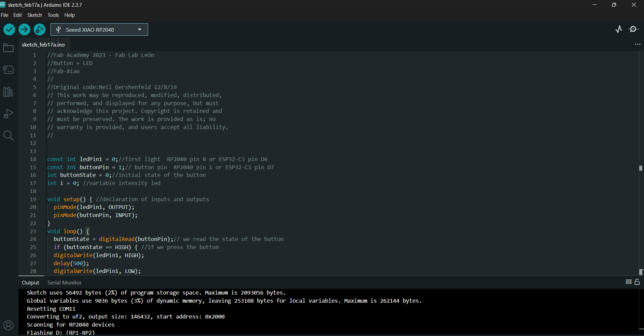644x336 pixels.
Task: Toggle the output scroll lock icon
Action: point(637,282)
